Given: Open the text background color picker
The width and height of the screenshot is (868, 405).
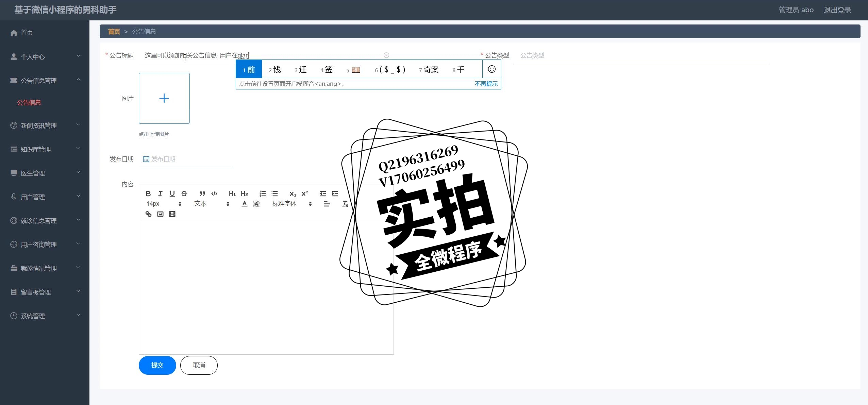Looking at the screenshot, I should (x=256, y=204).
